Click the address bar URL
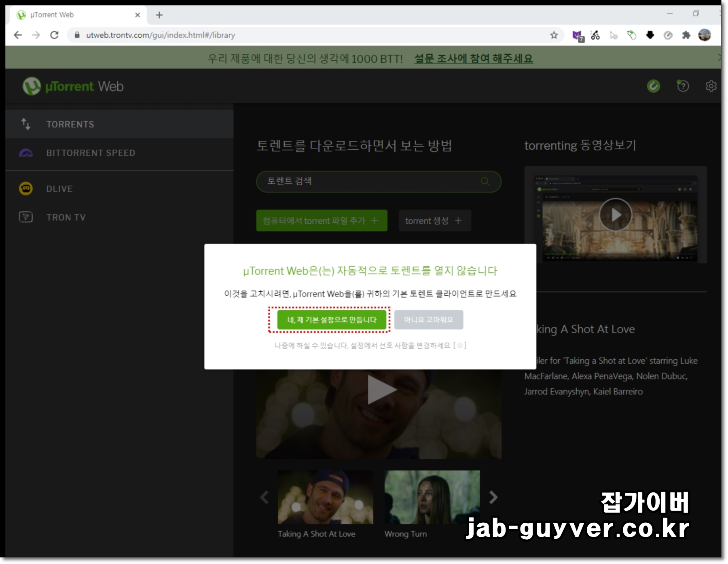The height and width of the screenshot is (564, 728). click(x=161, y=35)
